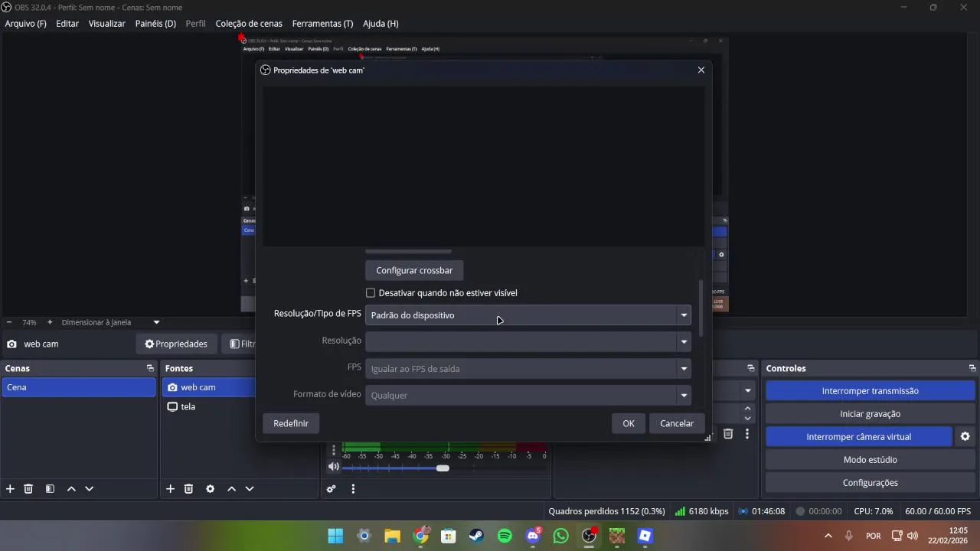Open Roblox from the taskbar
Image resolution: width=980 pixels, height=551 pixels.
pyautogui.click(x=645, y=536)
